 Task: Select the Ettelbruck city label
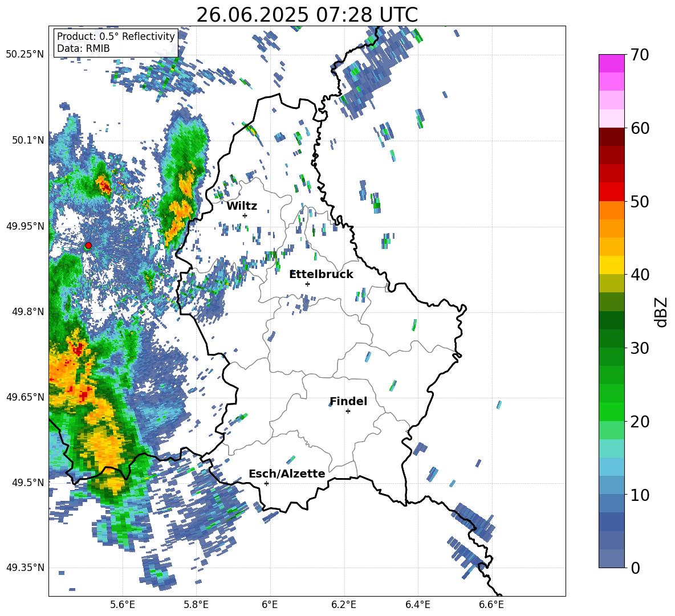[x=322, y=275]
